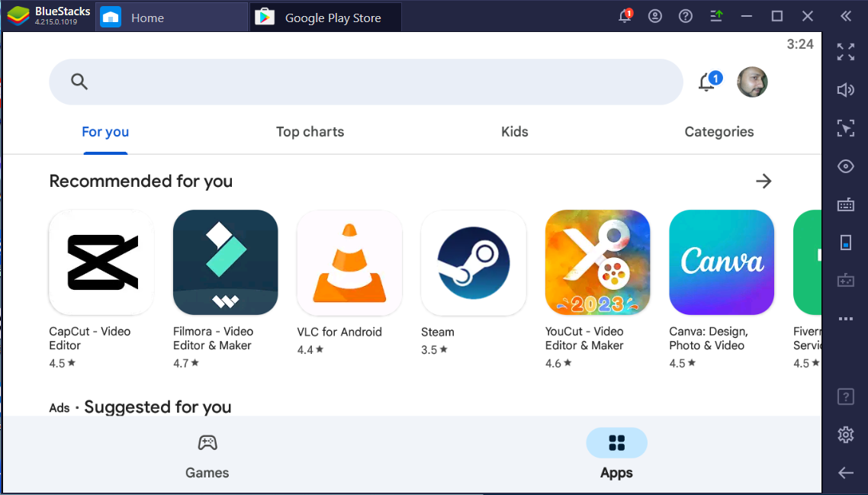Screen dimensions: 868x495
Task: Switch to the Top charts tab
Action: point(310,132)
